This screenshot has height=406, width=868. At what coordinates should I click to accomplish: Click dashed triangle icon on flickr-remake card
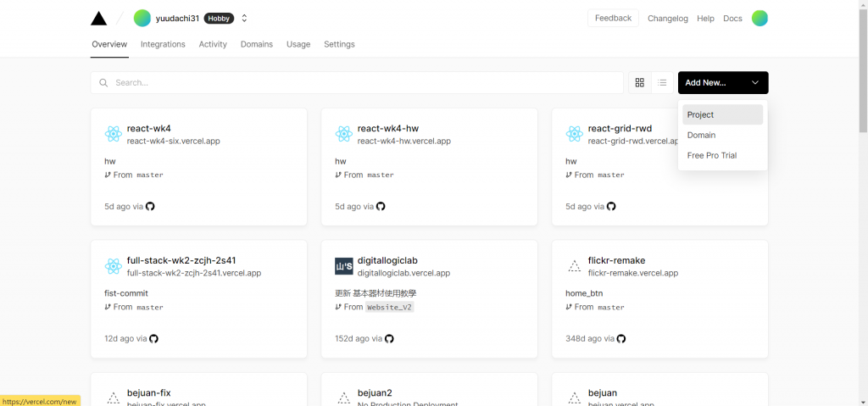coord(574,266)
